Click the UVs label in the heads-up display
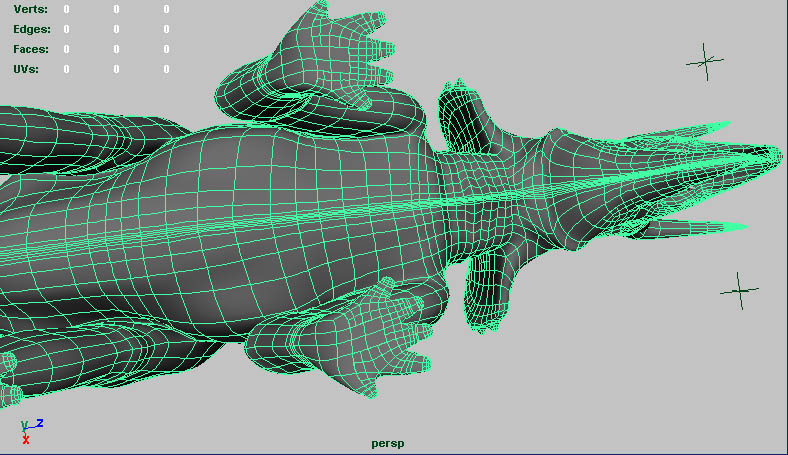The height and width of the screenshot is (455, 788). click(26, 69)
